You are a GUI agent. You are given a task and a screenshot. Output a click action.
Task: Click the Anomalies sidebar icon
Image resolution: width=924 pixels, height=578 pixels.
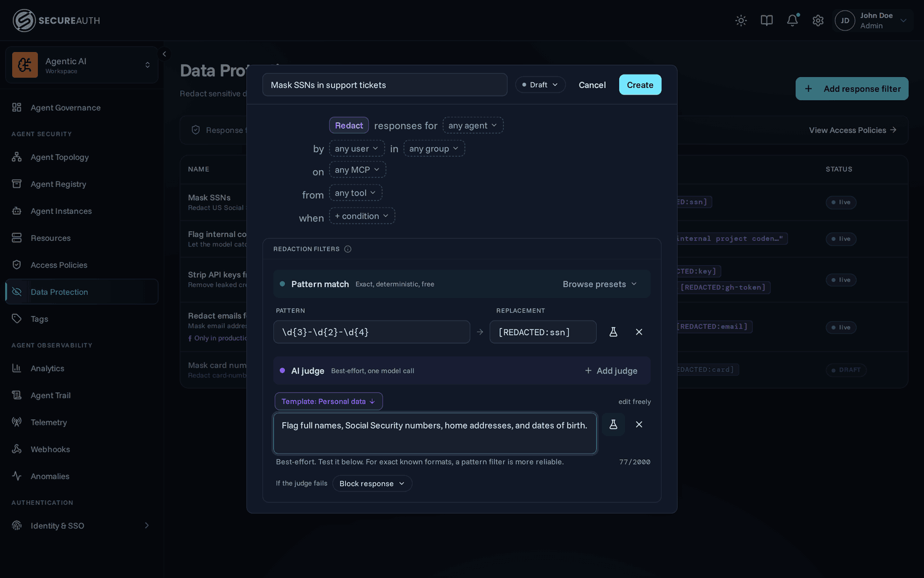click(x=17, y=476)
